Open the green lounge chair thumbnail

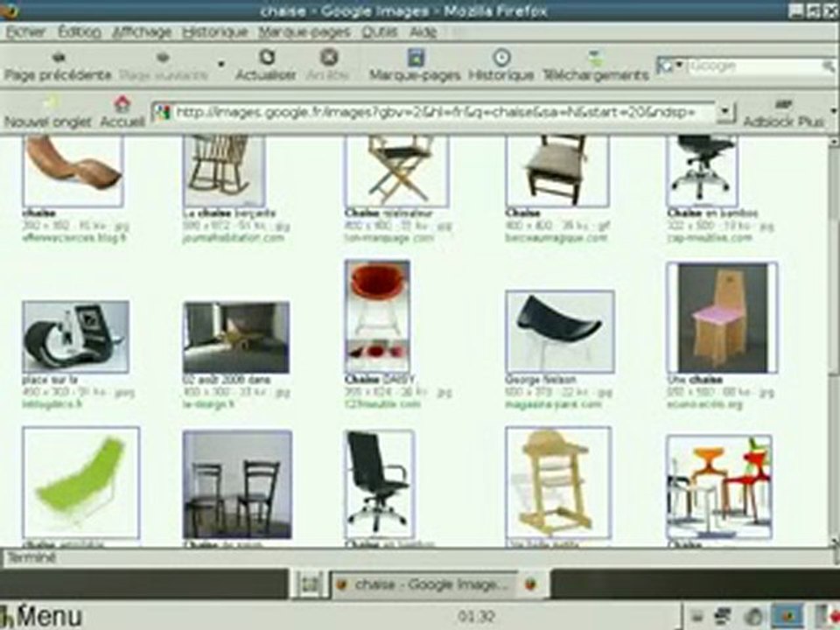80,483
